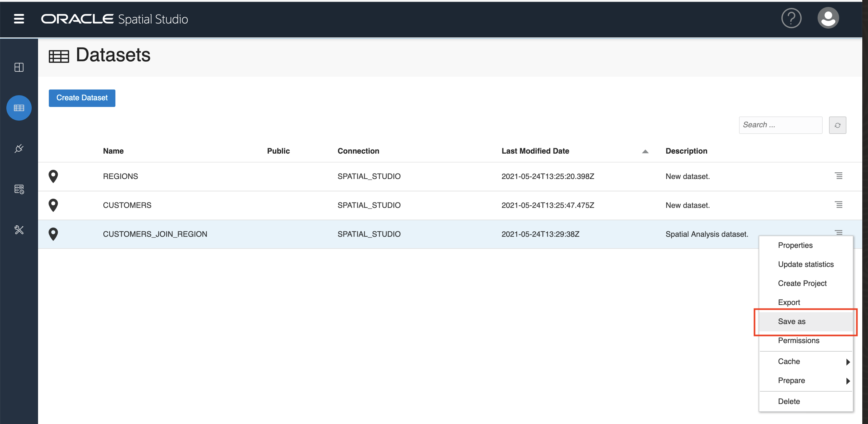Click REGIONS row location pin icon
The width and height of the screenshot is (868, 424).
pos(53,176)
